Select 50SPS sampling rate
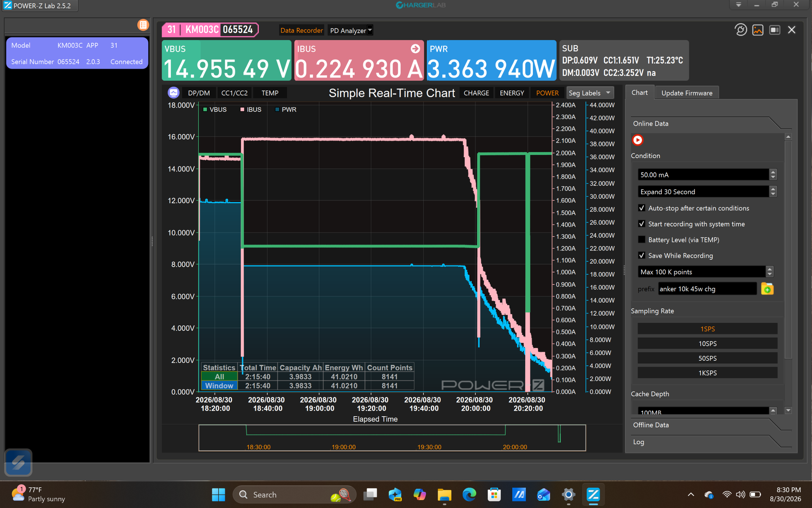The width and height of the screenshot is (812, 508). pos(708,358)
